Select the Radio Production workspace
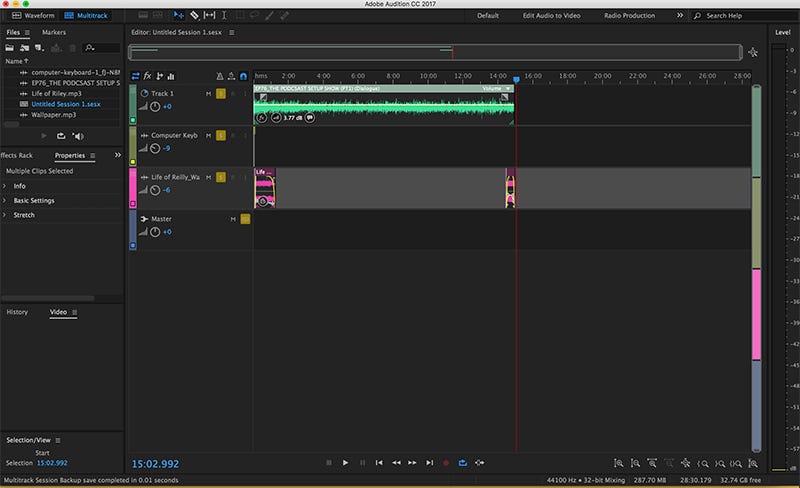The height and width of the screenshot is (488, 800). click(x=629, y=15)
